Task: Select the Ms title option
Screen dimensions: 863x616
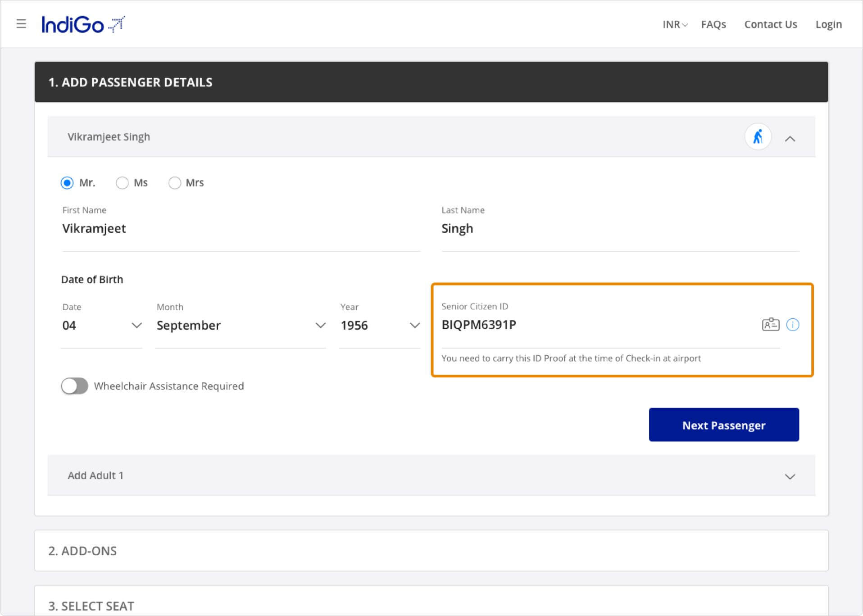Action: (122, 183)
